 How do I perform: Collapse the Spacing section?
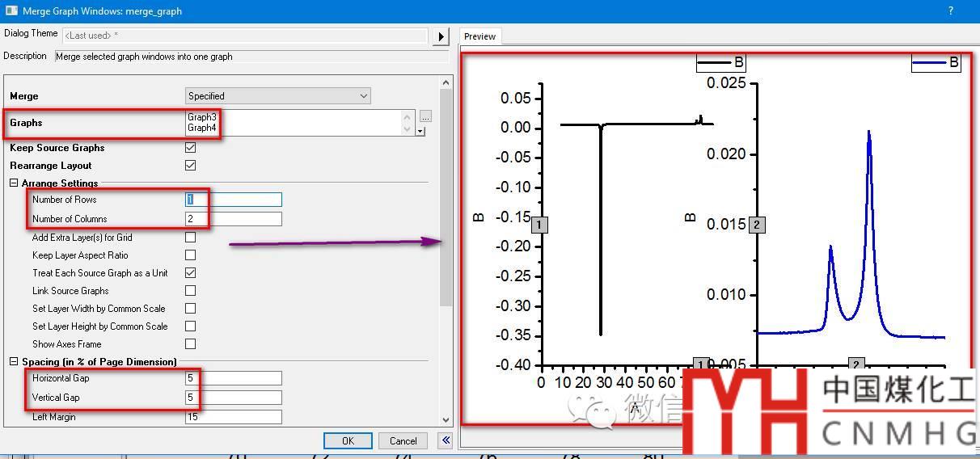(x=14, y=362)
